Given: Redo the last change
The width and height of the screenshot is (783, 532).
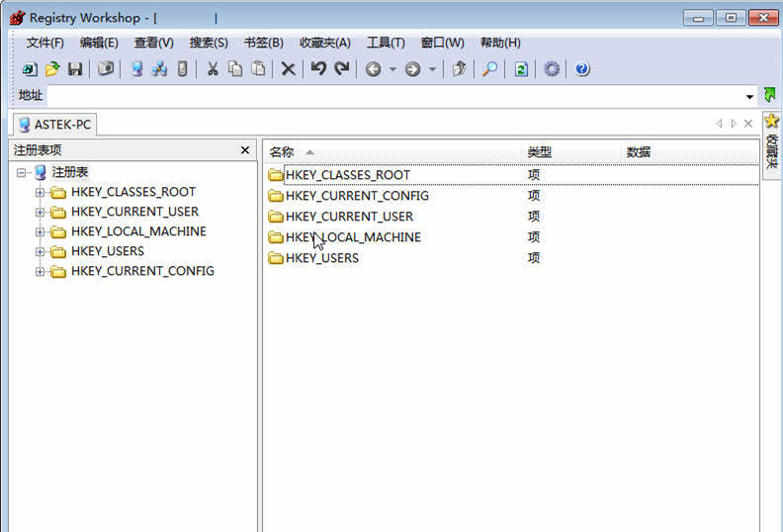Looking at the screenshot, I should click(x=341, y=68).
